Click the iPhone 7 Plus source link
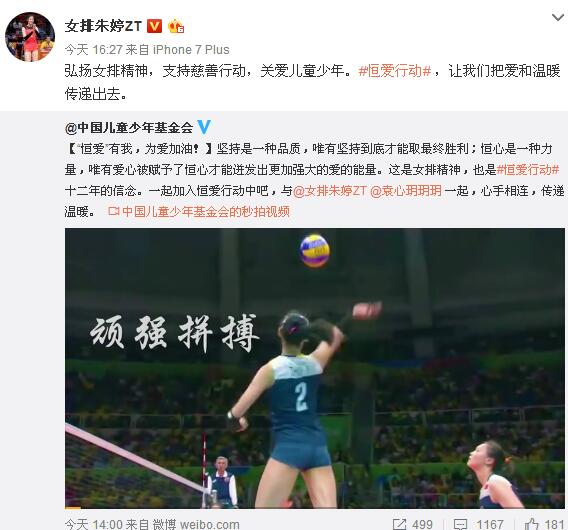This screenshot has width=568, height=530. click(x=191, y=50)
